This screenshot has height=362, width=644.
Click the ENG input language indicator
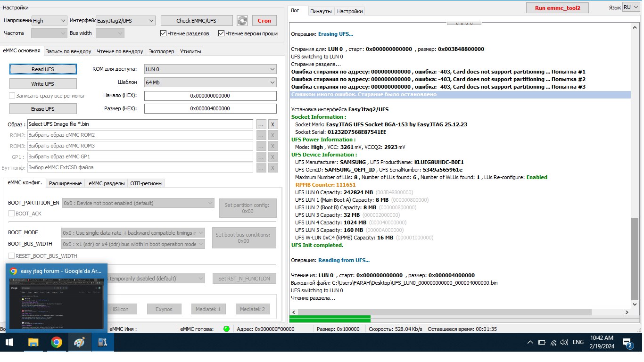pyautogui.click(x=578, y=343)
